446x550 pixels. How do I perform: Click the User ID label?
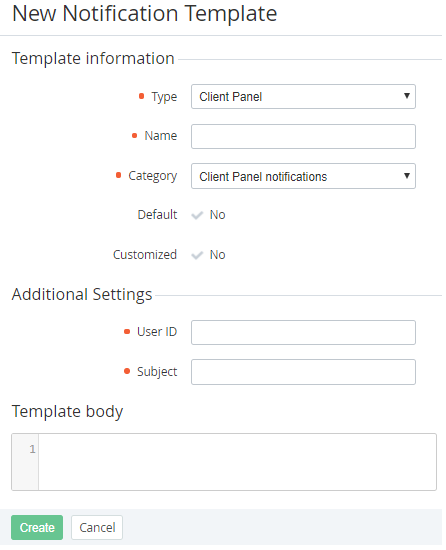(x=157, y=332)
